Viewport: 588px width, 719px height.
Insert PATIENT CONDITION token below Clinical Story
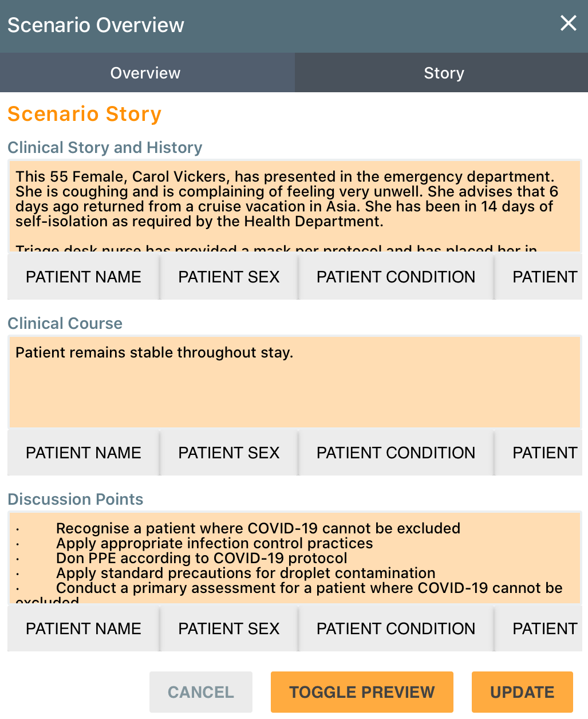(395, 277)
